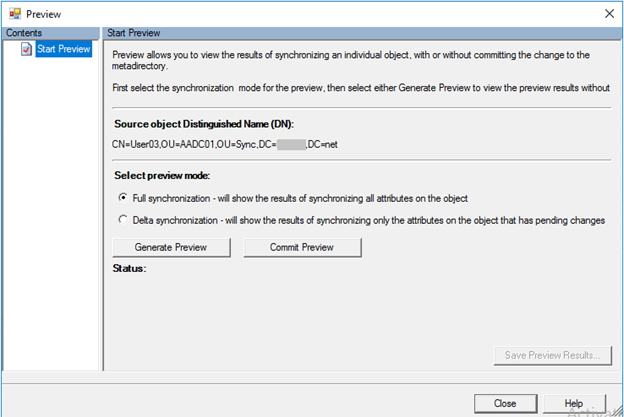624x417 pixels.
Task: Click the Start Preview document icon
Action: coord(26,48)
